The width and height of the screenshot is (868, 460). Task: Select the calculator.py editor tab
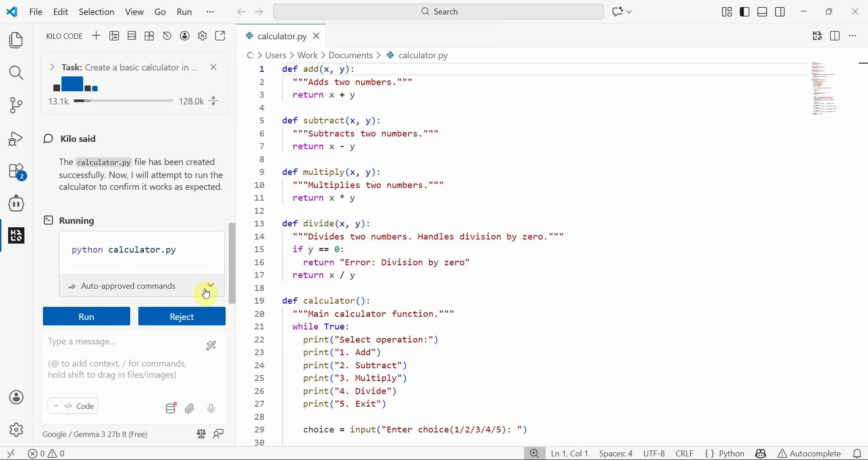pos(277,36)
